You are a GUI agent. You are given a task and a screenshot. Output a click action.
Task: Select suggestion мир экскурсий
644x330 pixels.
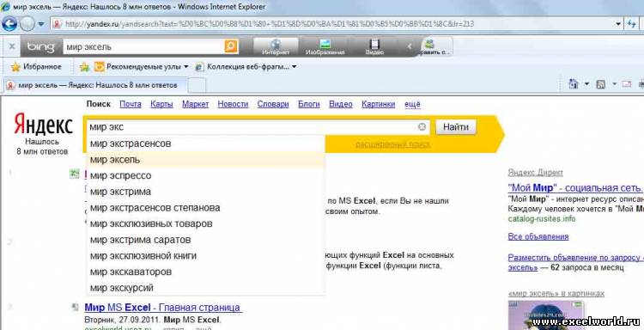point(206,288)
